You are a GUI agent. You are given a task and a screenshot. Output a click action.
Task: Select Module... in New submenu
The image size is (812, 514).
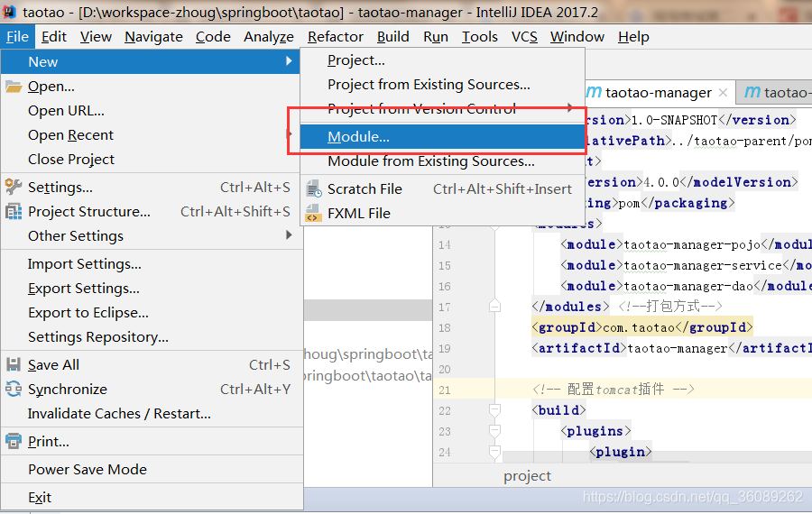coord(442,137)
